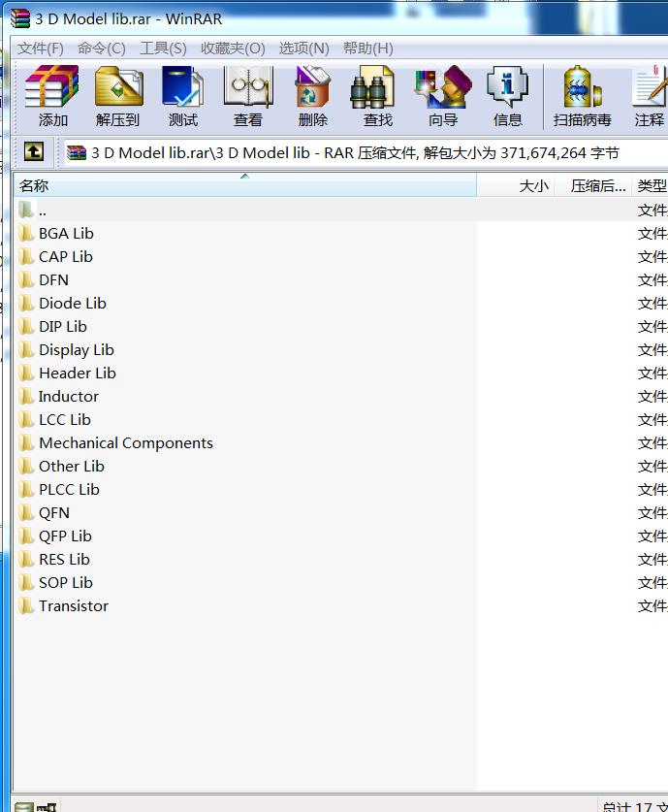668x812 pixels.
Task: Sort by the 压缩后... column header
Action: (x=593, y=185)
